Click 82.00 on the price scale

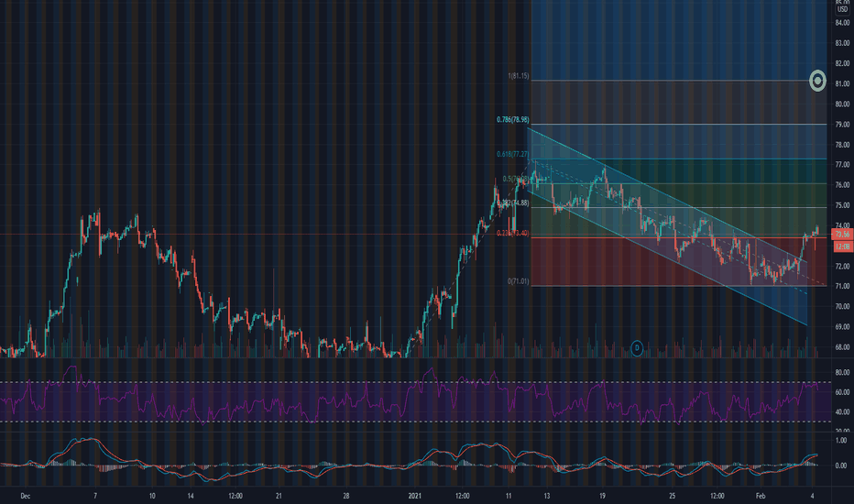(x=842, y=63)
